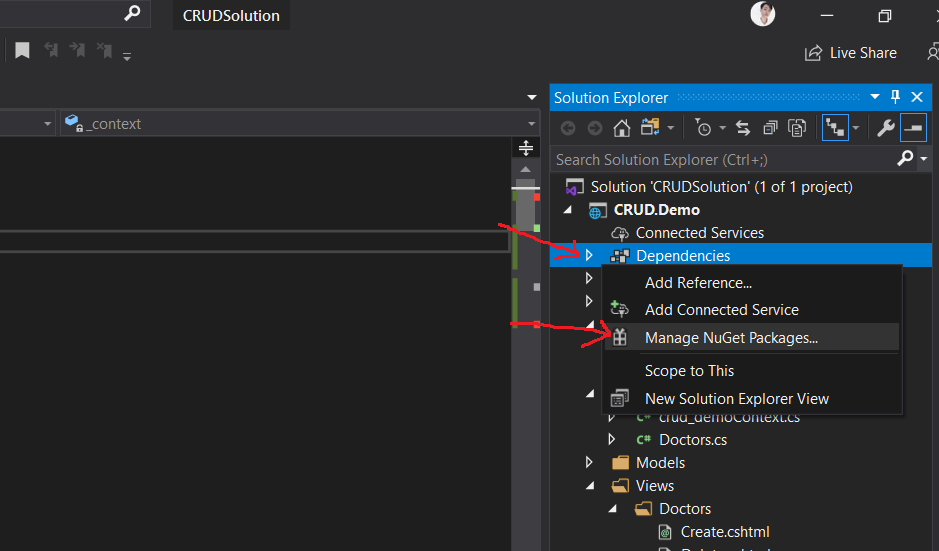This screenshot has height=551, width=939.
Task: Toggle bookmark on current line
Action: (x=22, y=50)
